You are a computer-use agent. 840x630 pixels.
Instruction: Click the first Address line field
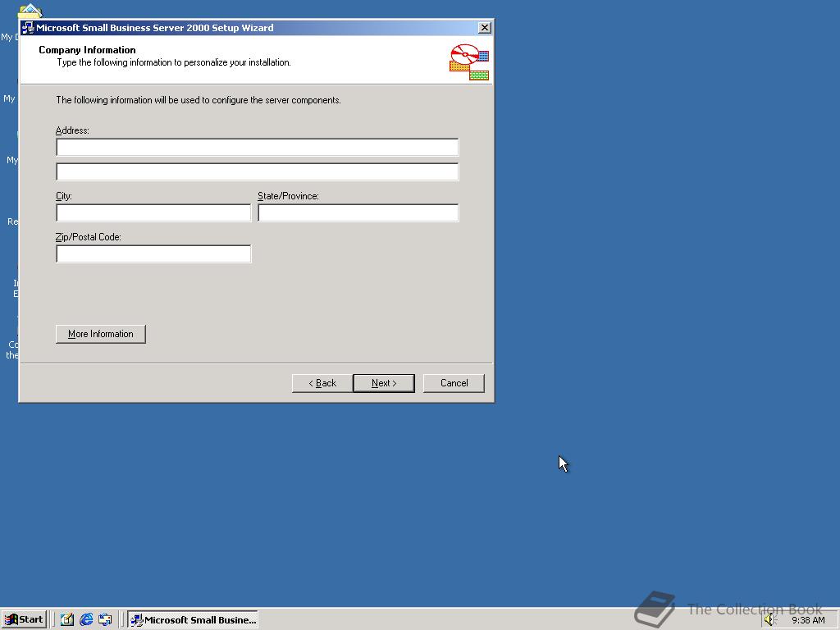pyautogui.click(x=257, y=148)
